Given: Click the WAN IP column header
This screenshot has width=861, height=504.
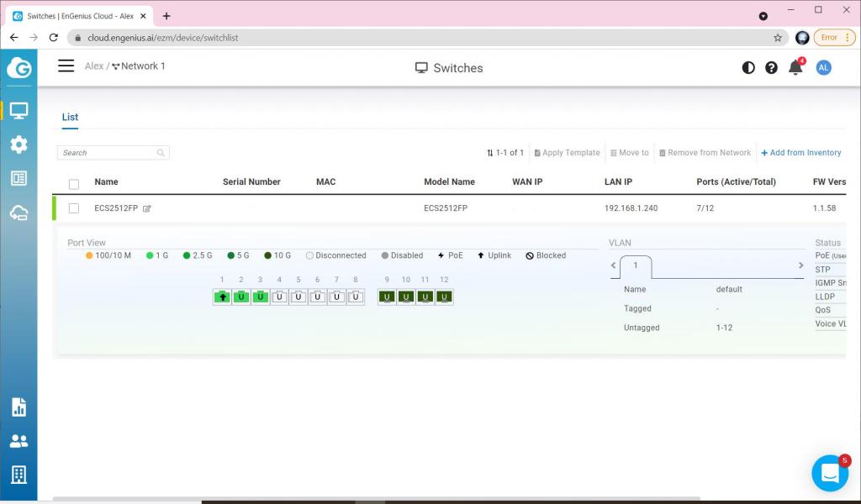Looking at the screenshot, I should (x=527, y=182).
